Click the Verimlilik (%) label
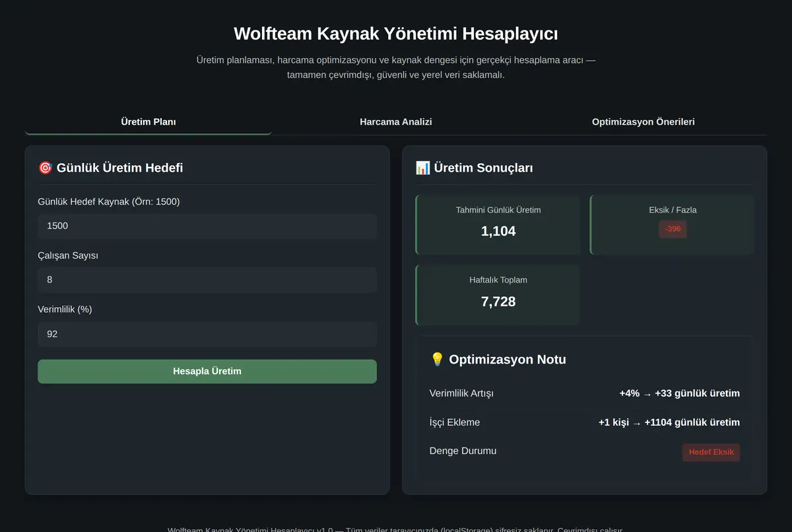Image resolution: width=792 pixels, height=532 pixels. tap(65, 309)
